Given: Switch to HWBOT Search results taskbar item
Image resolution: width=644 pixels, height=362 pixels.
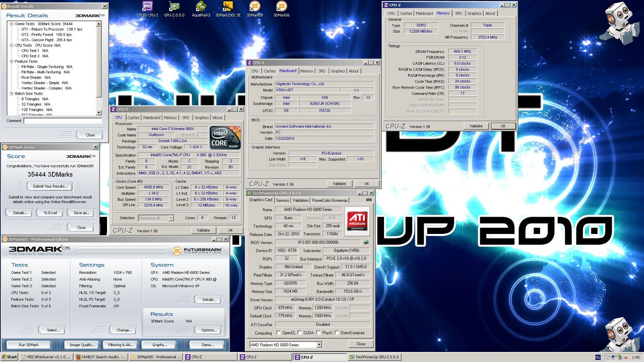Looking at the screenshot, I should point(101,357).
